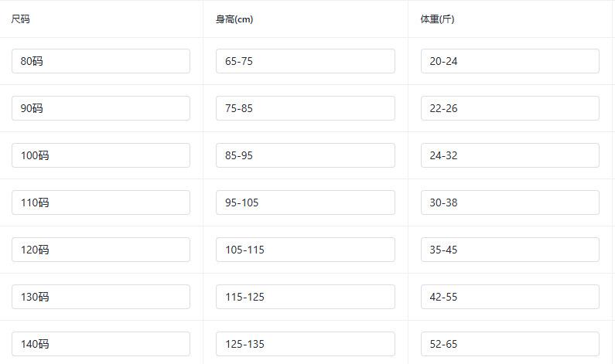Image resolution: width=615 pixels, height=364 pixels.
Task: Focus the 90码 size field
Action: tap(101, 108)
